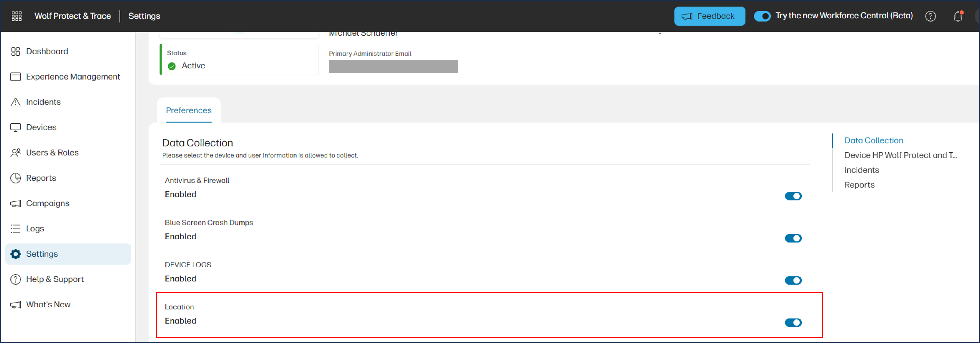Viewport: 980px width, 343px height.
Task: Switch off Workforce Central Beta toggle
Action: [762, 16]
